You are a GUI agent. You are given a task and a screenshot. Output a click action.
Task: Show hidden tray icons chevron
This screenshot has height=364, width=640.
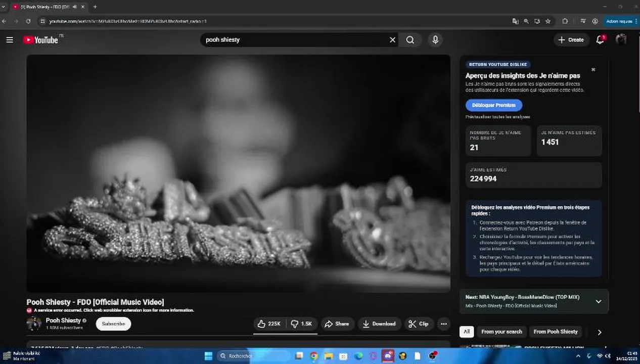coord(578,356)
